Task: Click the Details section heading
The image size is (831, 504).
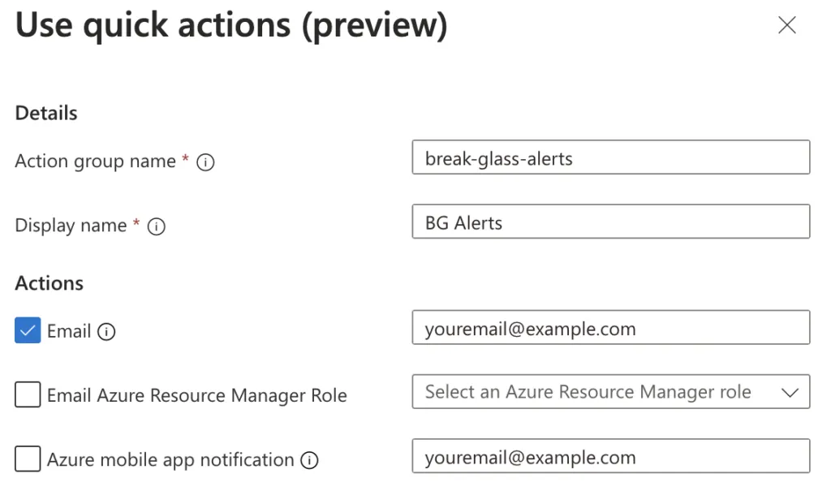Action: pos(45,113)
